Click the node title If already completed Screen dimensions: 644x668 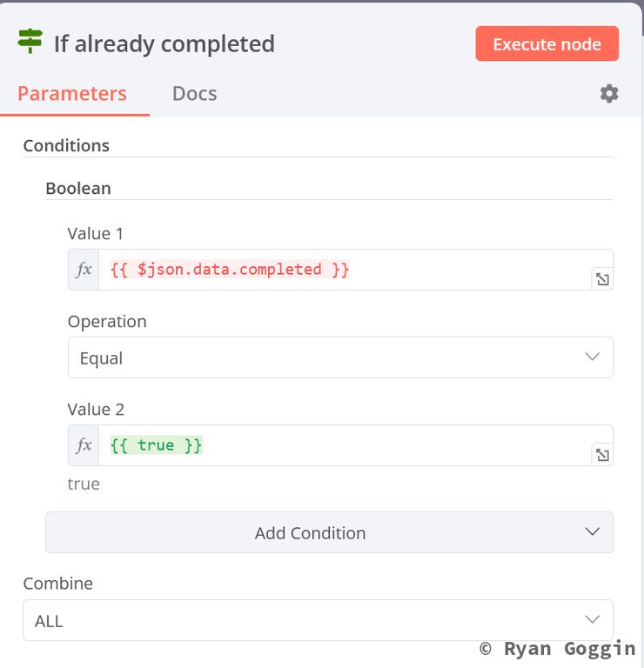(x=164, y=43)
